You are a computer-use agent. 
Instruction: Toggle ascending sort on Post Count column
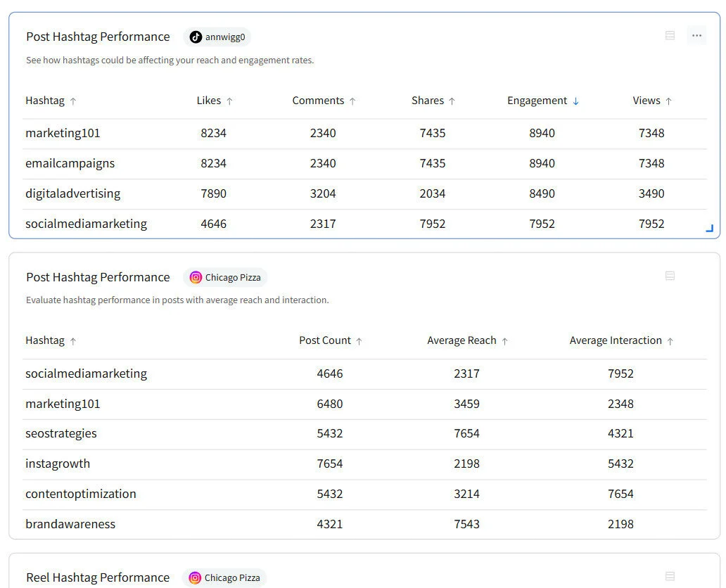click(359, 340)
